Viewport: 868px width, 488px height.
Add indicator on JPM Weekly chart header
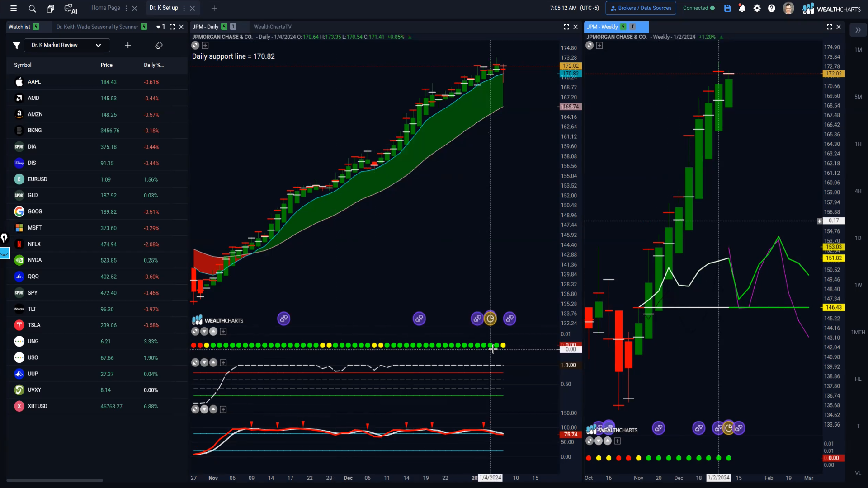click(x=599, y=46)
